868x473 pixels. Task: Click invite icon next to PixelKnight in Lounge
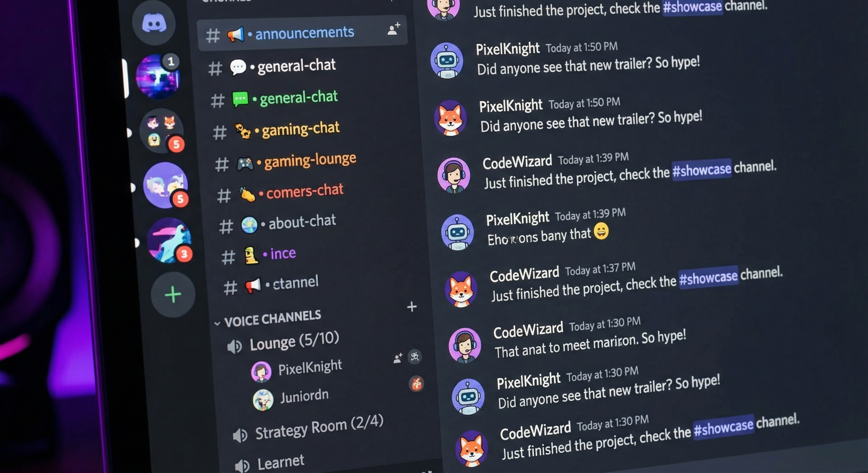click(x=398, y=358)
